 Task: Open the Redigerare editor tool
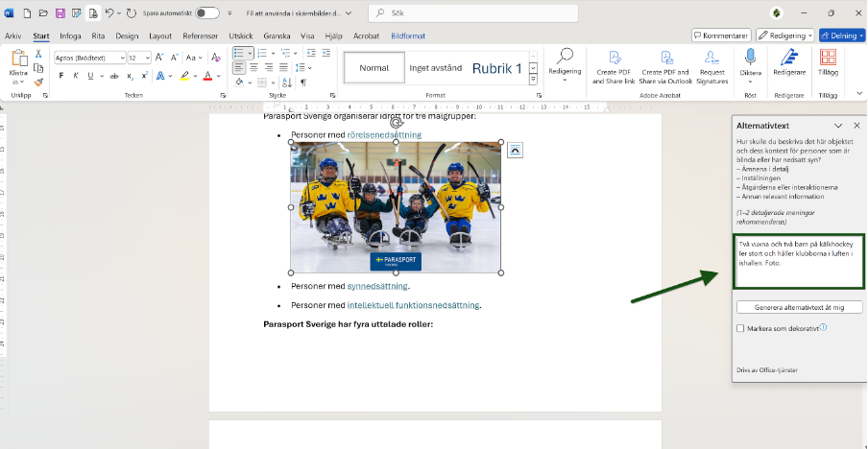tap(789, 62)
